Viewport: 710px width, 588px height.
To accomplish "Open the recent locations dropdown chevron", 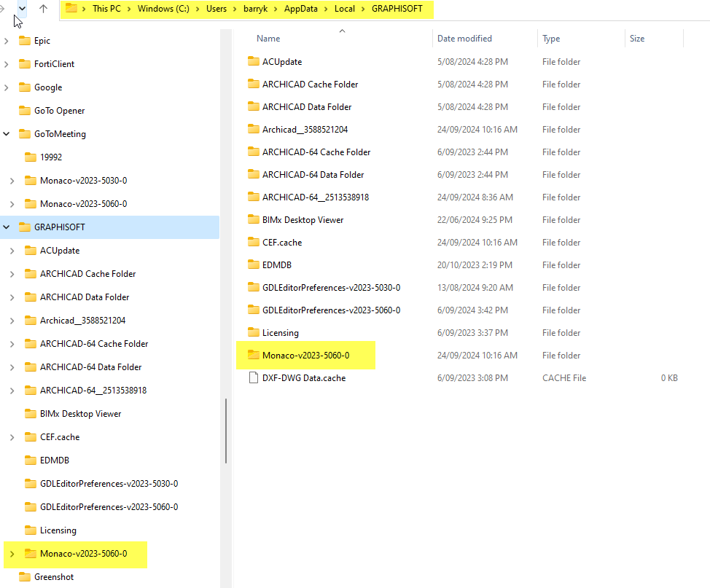I will click(22, 8).
